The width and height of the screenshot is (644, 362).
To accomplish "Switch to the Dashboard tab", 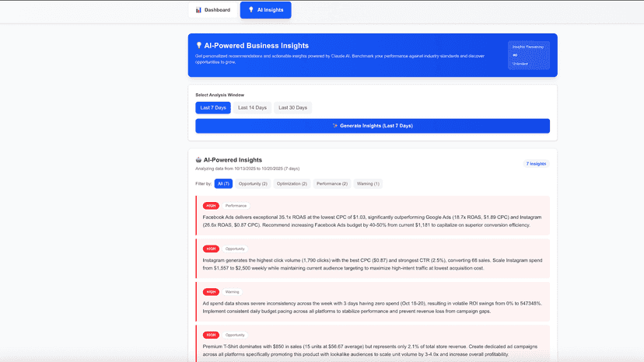I will [x=213, y=10].
